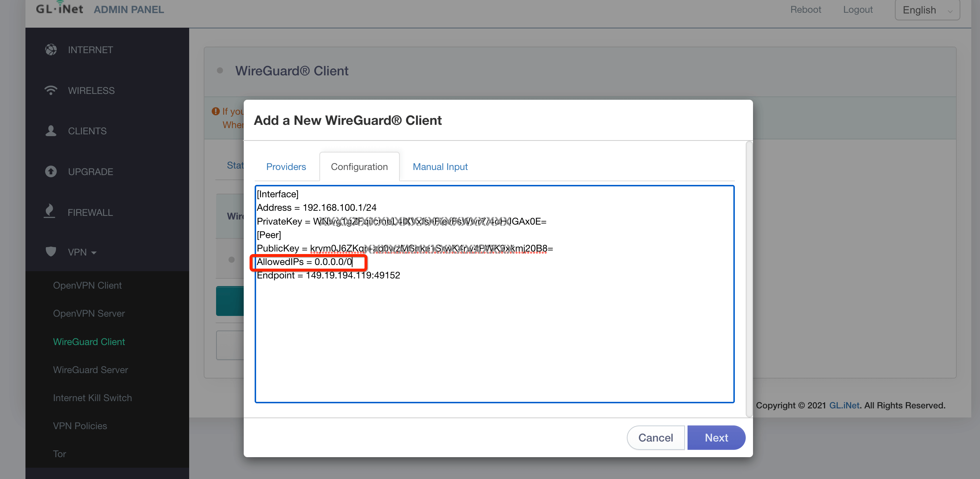Open the UPGRADE section
The width and height of the screenshot is (980, 479).
point(91,172)
